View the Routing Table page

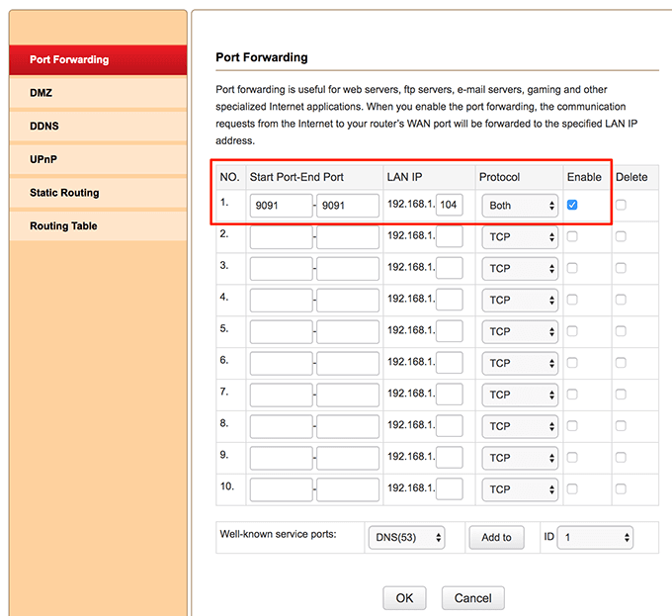[98, 225]
